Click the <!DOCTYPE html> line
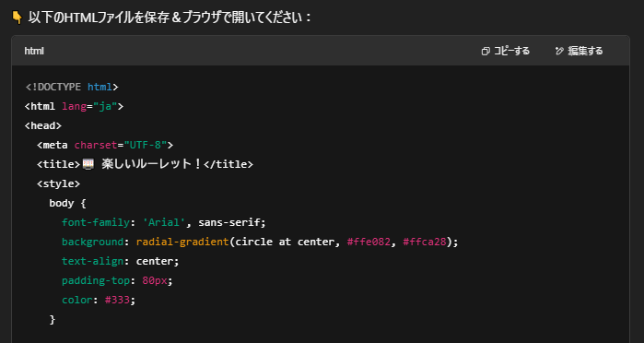The height and width of the screenshot is (343, 644). click(72, 88)
